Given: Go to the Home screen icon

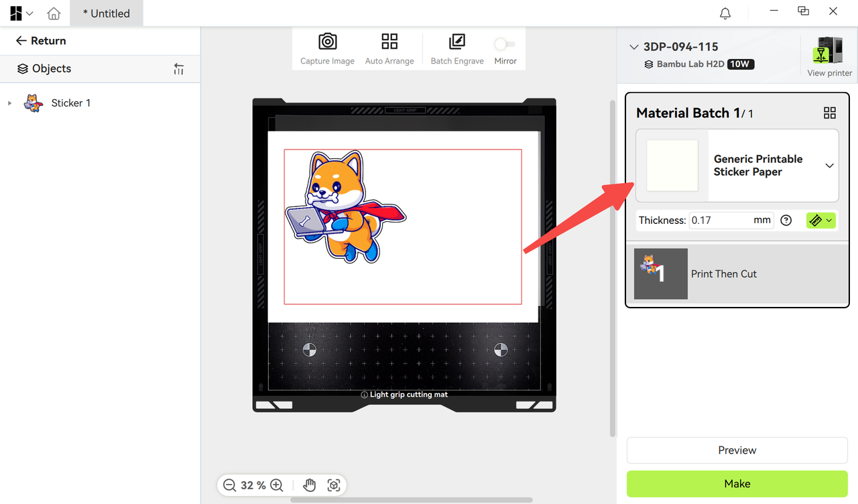Looking at the screenshot, I should pyautogui.click(x=54, y=13).
